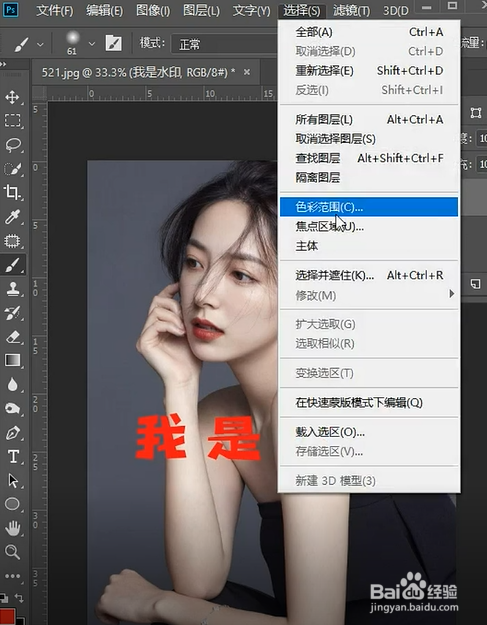Close the 521.jpg document tab
Viewport: 487px width, 625px height.
247,72
